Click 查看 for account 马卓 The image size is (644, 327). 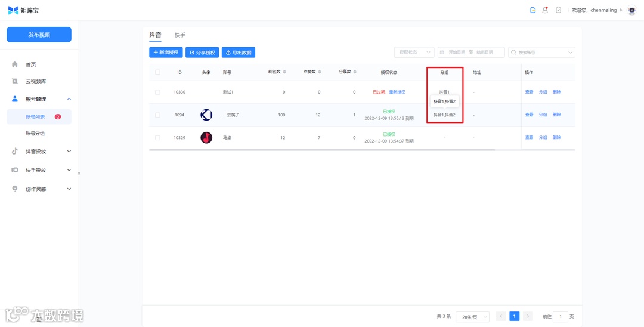pyautogui.click(x=529, y=138)
